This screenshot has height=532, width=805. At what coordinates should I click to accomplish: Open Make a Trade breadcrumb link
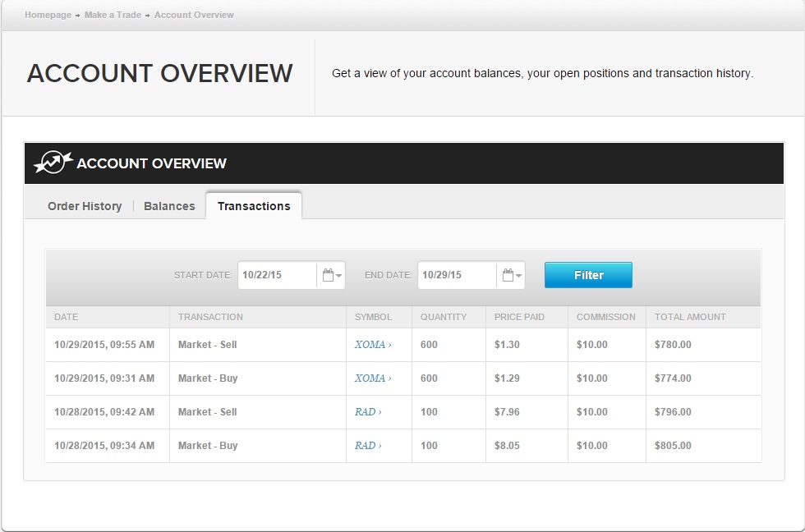point(113,15)
